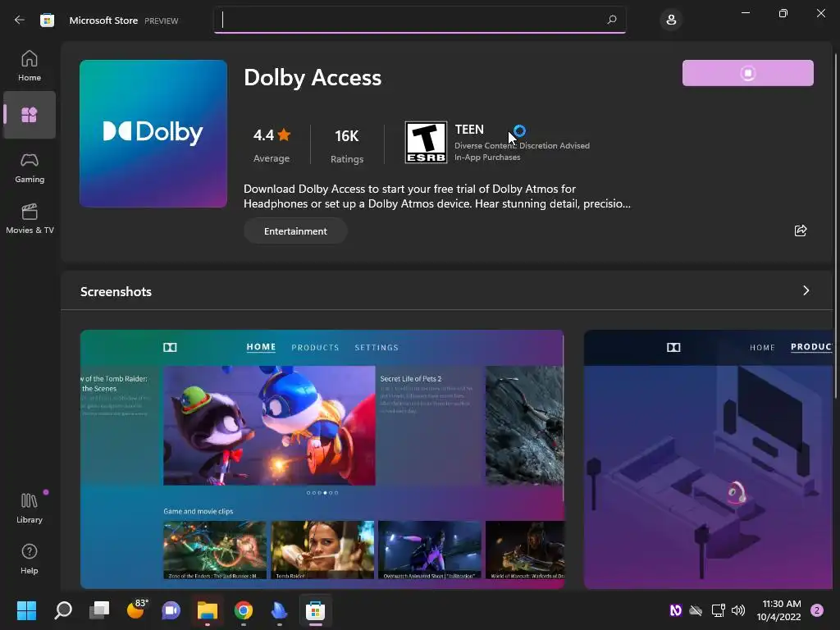This screenshot has width=840, height=630.
Task: Click the Microsoft Store logo icon
Action: click(x=47, y=21)
